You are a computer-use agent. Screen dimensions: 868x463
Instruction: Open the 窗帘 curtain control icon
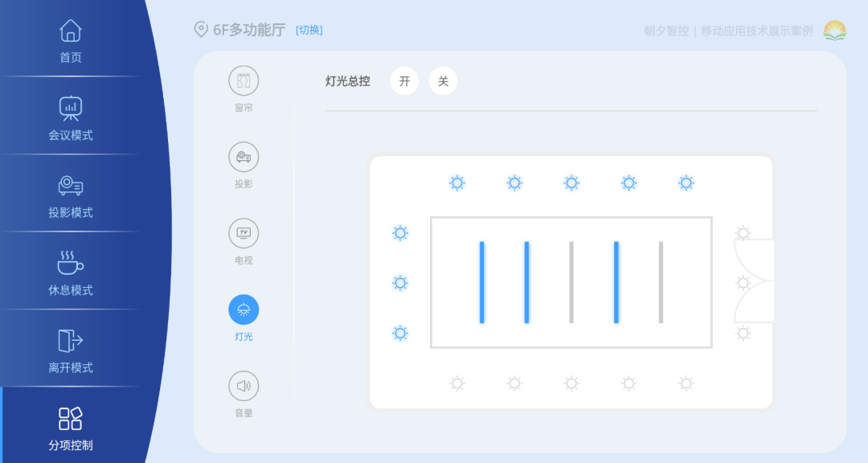(244, 81)
